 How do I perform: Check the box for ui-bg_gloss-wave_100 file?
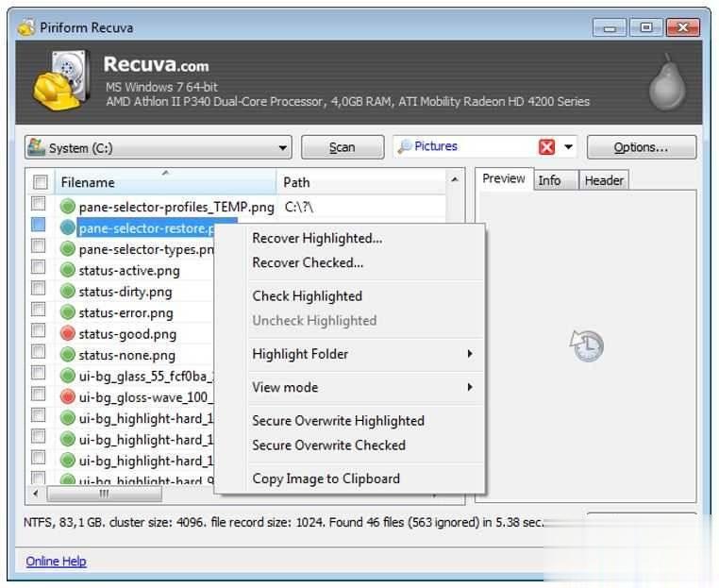point(38,394)
